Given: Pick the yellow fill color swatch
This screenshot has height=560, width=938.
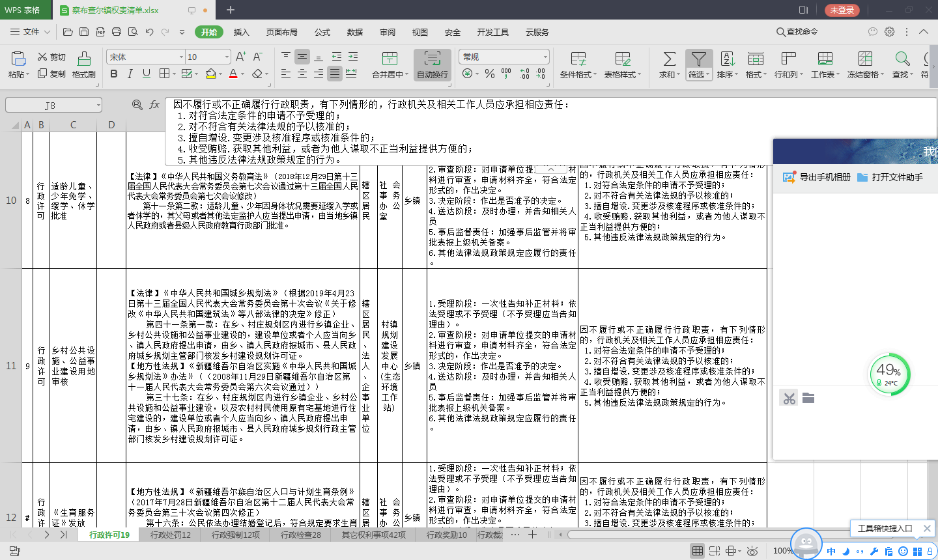Looking at the screenshot, I should 210,74.
